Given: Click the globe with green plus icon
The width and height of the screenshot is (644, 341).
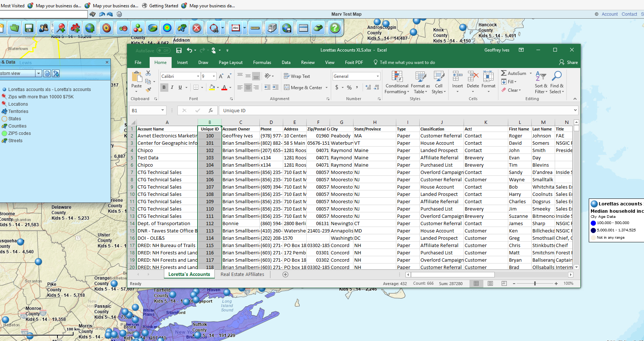Looking at the screenshot, I should pyautogui.click(x=90, y=28).
